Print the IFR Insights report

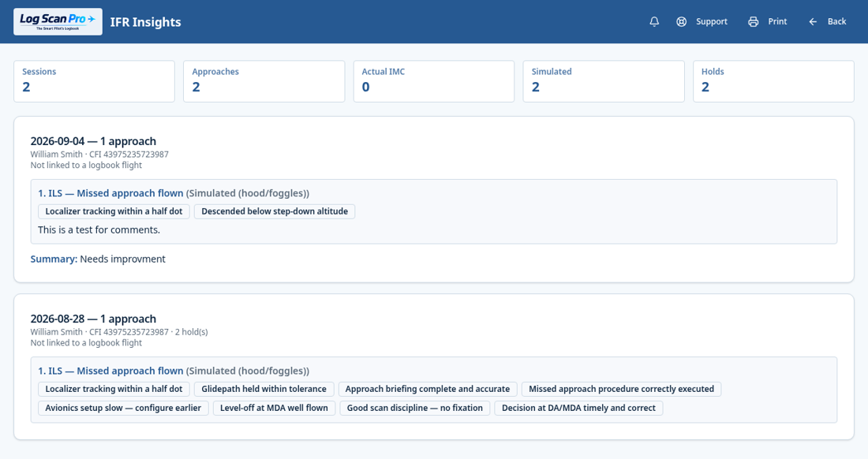(767, 21)
